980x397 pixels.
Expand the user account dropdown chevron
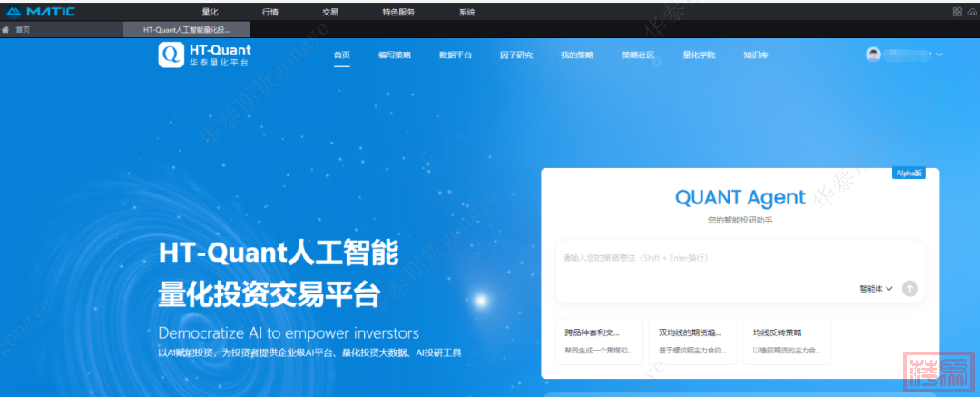click(939, 55)
